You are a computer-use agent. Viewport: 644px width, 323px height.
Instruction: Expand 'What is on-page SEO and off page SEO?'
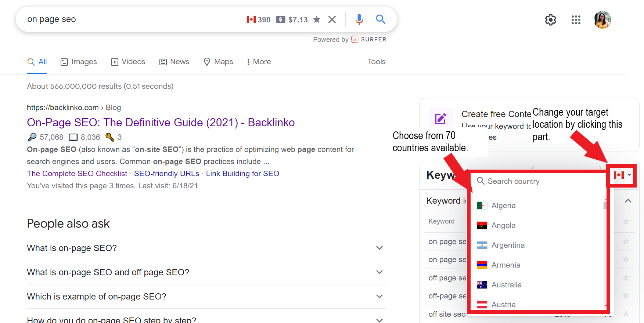(x=206, y=272)
